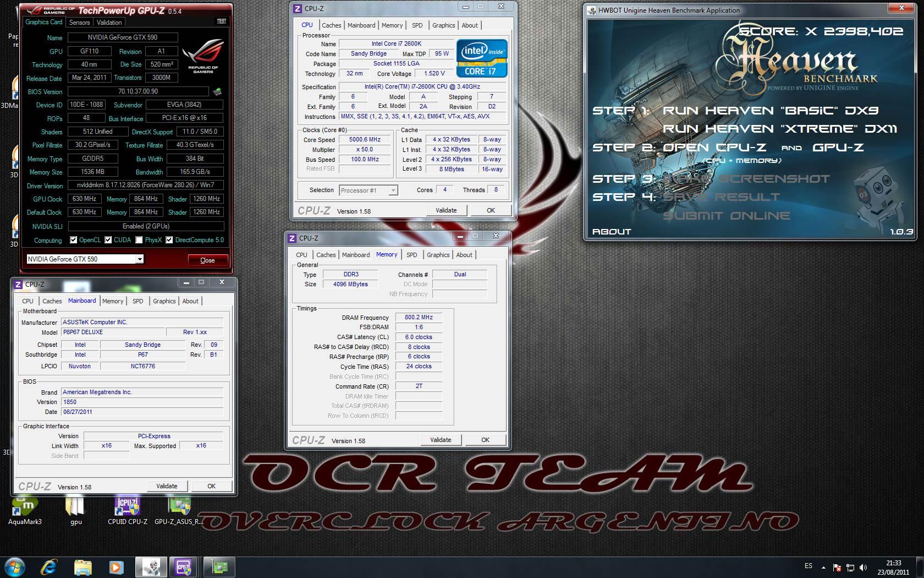The height and width of the screenshot is (578, 924).
Task: Click Submit Online in HWBOT app
Action: (x=727, y=216)
